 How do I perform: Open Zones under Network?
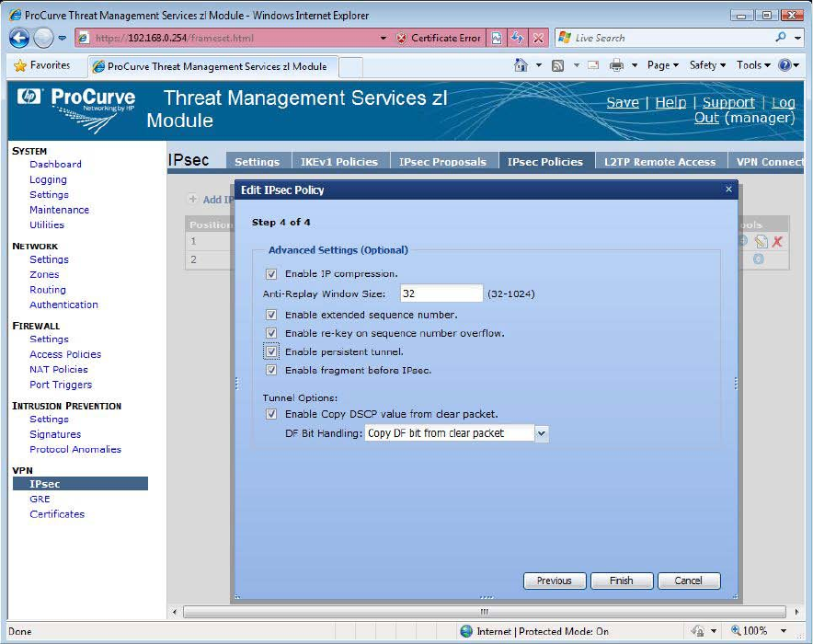[x=44, y=275]
